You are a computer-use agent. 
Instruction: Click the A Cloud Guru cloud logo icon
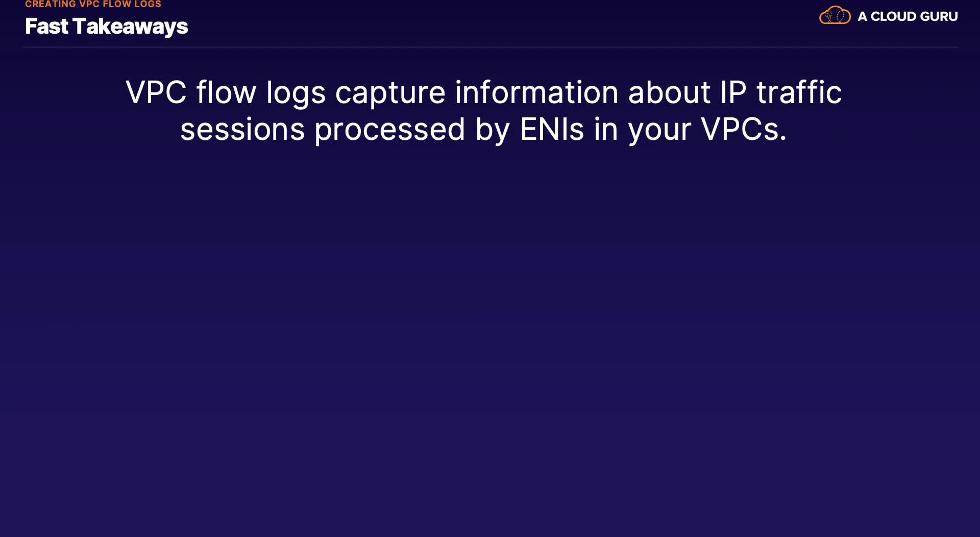[835, 16]
